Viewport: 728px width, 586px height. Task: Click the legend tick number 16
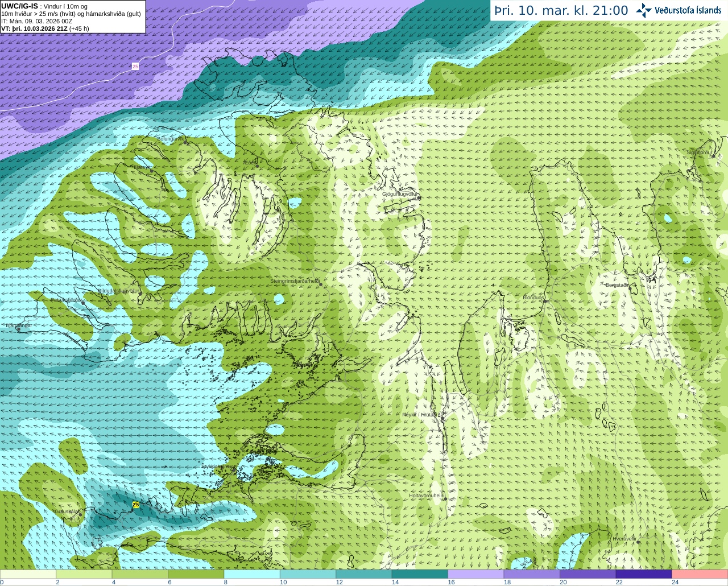click(x=451, y=582)
